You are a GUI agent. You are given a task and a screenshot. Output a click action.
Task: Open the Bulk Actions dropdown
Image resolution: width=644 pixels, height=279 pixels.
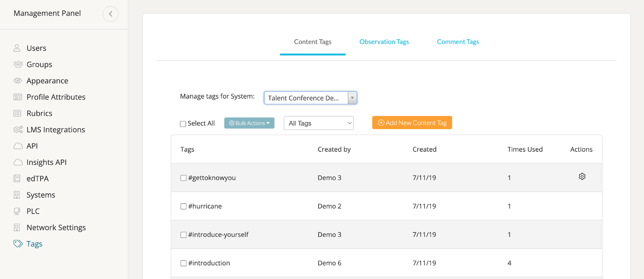coord(249,123)
